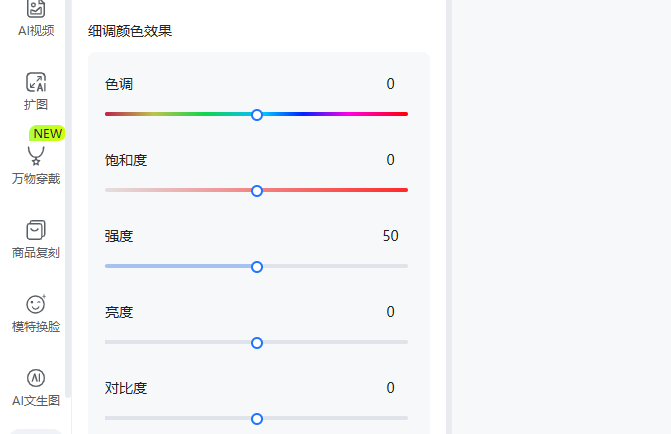Select the 商品复刻 product copy tool
This screenshot has width=671, height=434.
(x=36, y=239)
